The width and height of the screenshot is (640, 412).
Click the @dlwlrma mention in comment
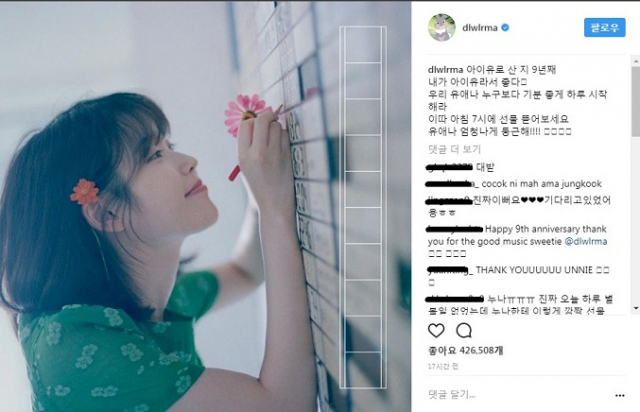586,242
